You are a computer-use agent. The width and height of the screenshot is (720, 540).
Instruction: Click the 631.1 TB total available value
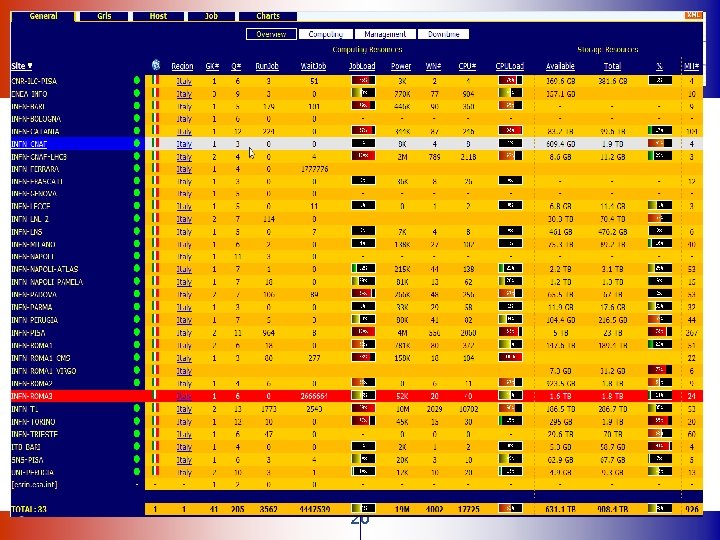[560, 509]
